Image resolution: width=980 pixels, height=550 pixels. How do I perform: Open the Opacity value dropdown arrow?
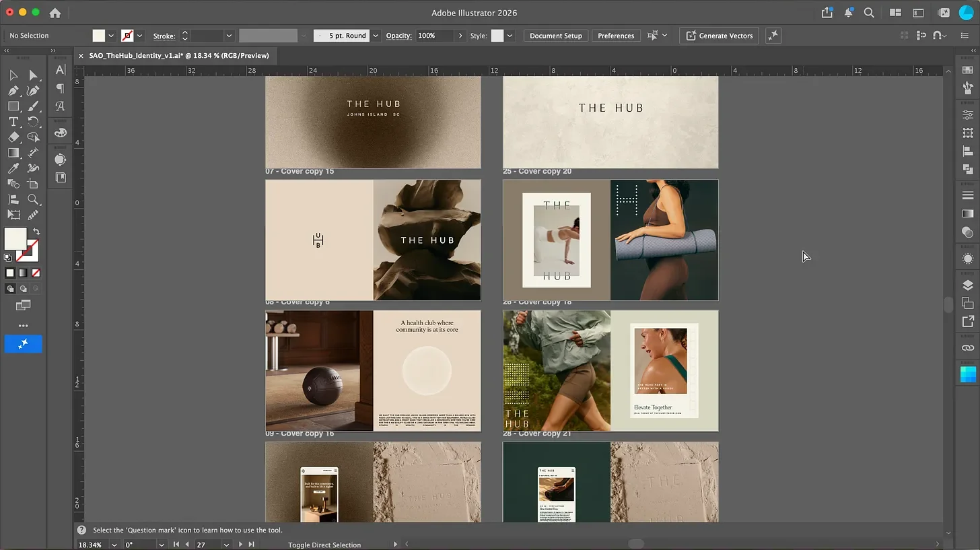[x=460, y=36]
